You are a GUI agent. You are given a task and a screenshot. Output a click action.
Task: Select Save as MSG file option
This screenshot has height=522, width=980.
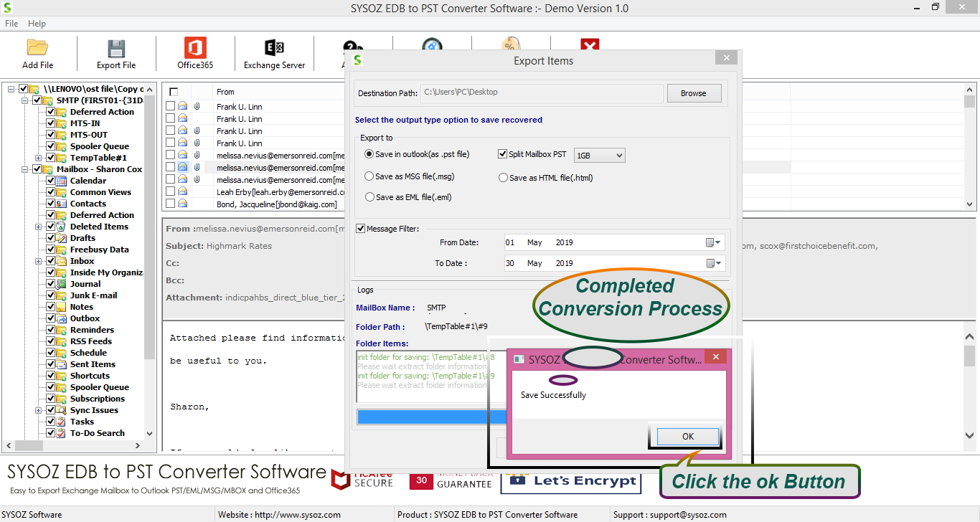369,176
